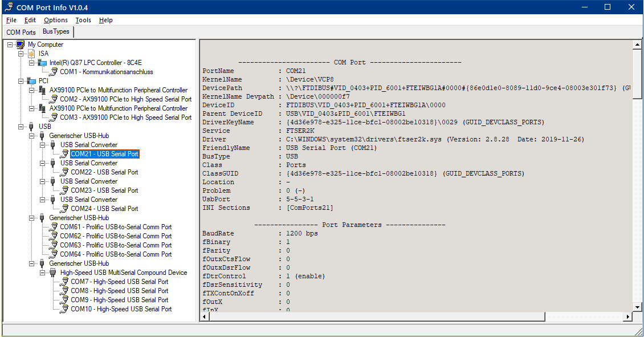This screenshot has height=337, width=644.
Task: Collapse the ISA branch
Action: (x=21, y=54)
